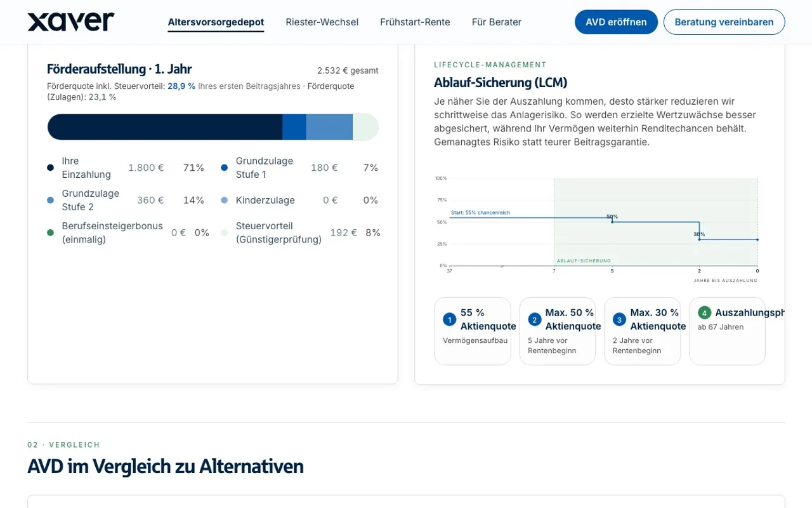Image resolution: width=812 pixels, height=508 pixels.
Task: Click step 3 badge for Max. 30 % Aktienquote
Action: (619, 319)
